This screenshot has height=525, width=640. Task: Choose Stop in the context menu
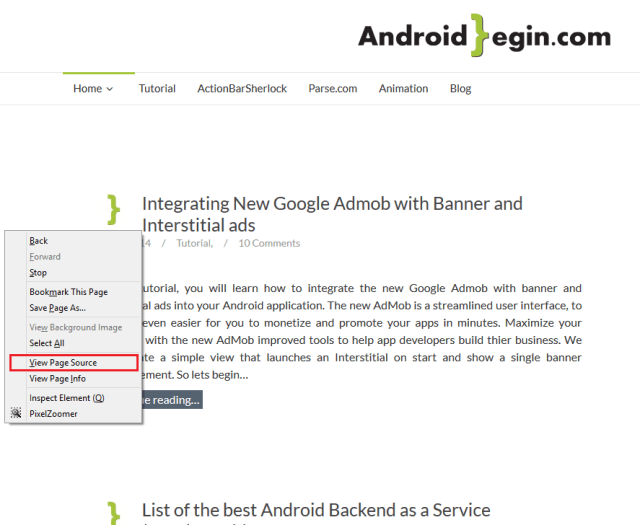tap(75, 273)
